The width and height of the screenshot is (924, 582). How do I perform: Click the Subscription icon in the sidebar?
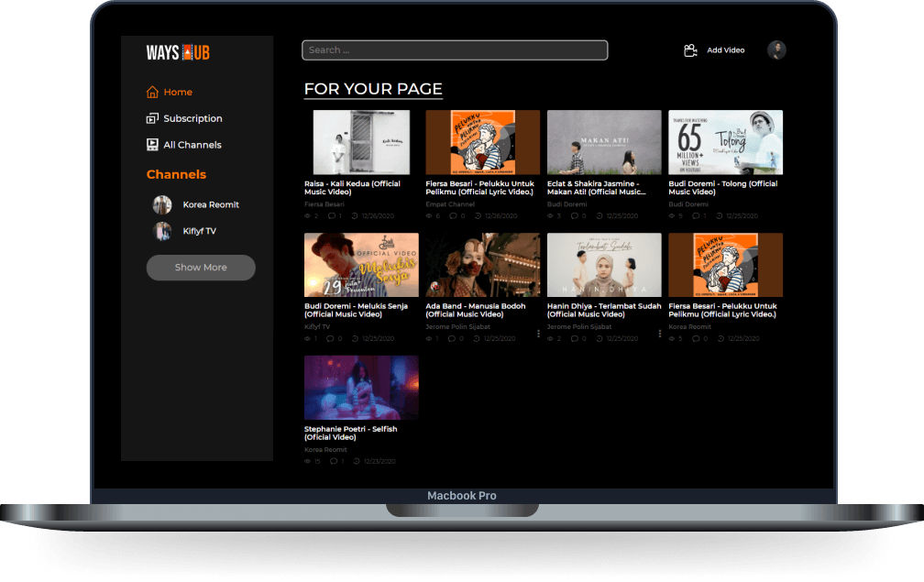tap(153, 118)
